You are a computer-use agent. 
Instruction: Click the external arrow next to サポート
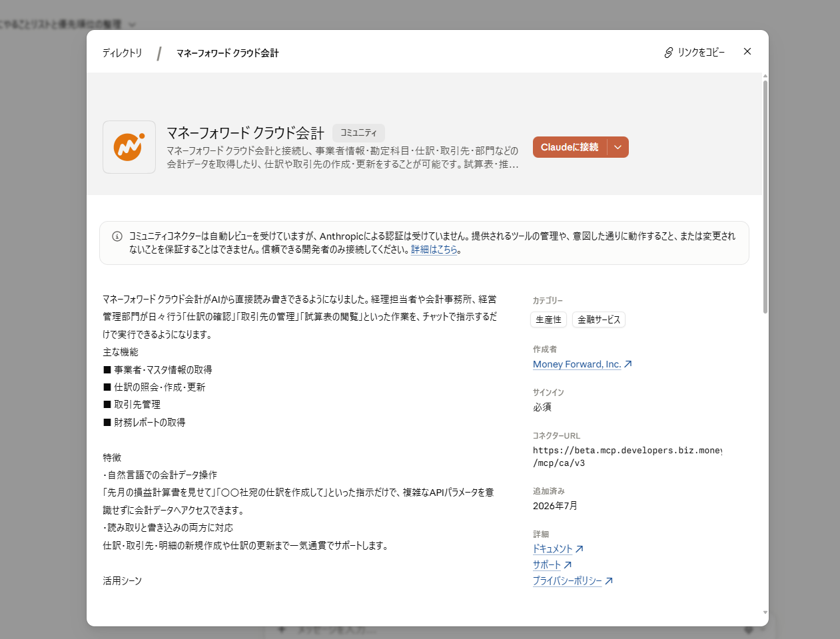pyautogui.click(x=568, y=565)
